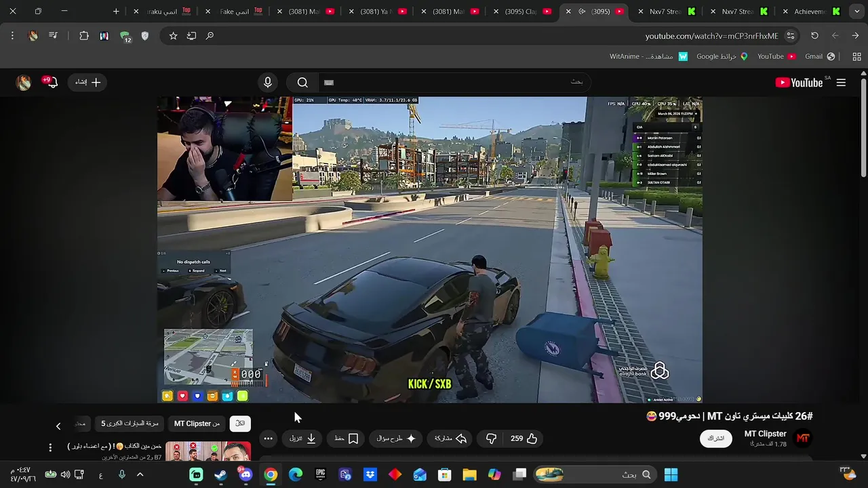Open more actions three-dot menu
Viewport: 868px width, 488px height.
click(x=268, y=439)
